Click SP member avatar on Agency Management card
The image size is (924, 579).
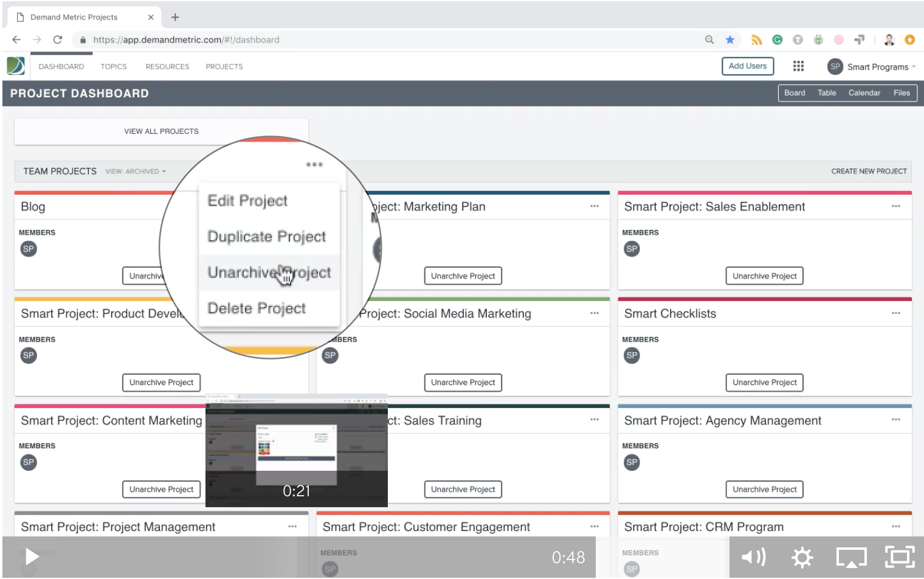pyautogui.click(x=632, y=462)
